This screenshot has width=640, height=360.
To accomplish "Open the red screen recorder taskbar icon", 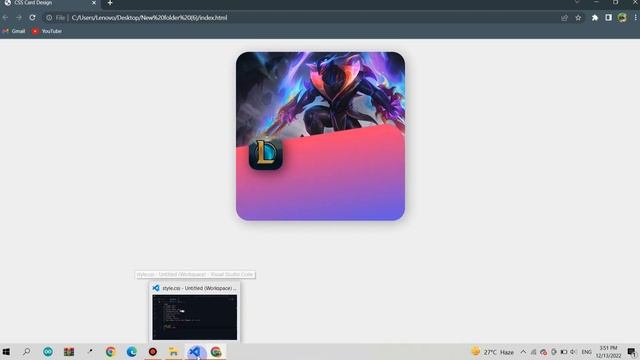I will tap(153, 351).
